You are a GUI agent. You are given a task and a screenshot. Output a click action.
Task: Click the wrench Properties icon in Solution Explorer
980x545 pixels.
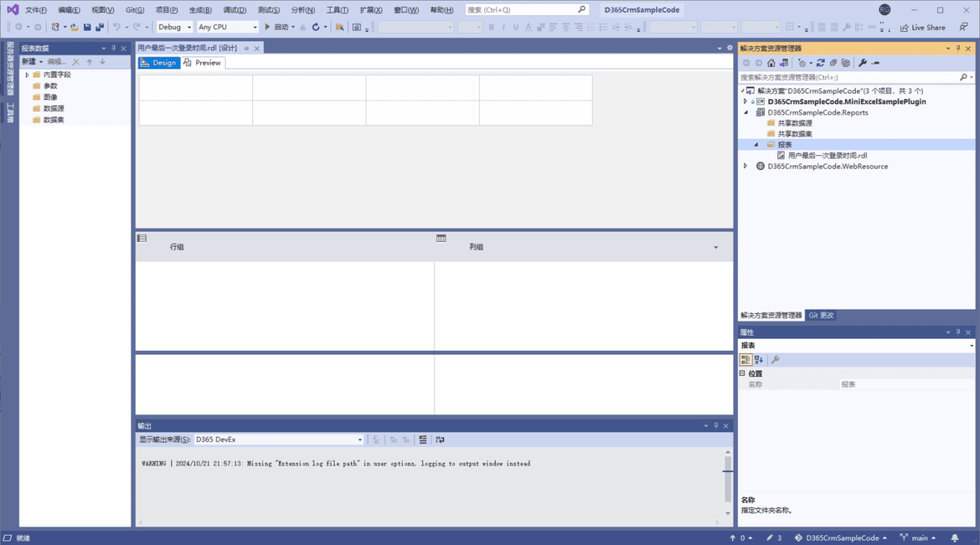[862, 63]
